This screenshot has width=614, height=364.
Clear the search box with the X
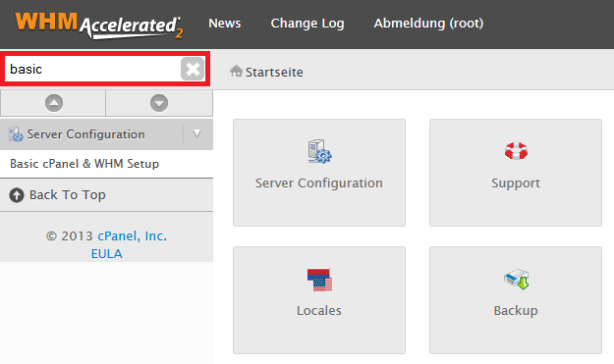pos(193,69)
